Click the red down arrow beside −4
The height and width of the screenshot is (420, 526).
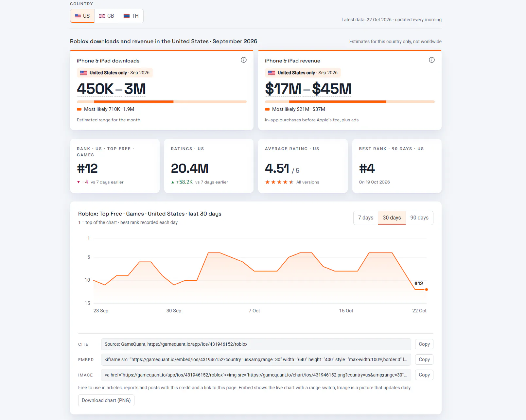click(79, 182)
